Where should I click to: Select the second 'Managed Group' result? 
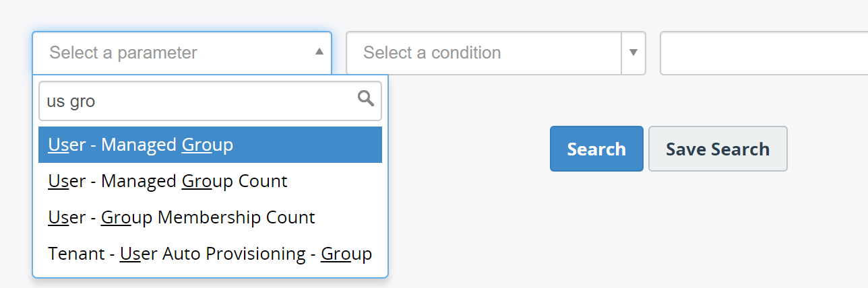coord(210,181)
